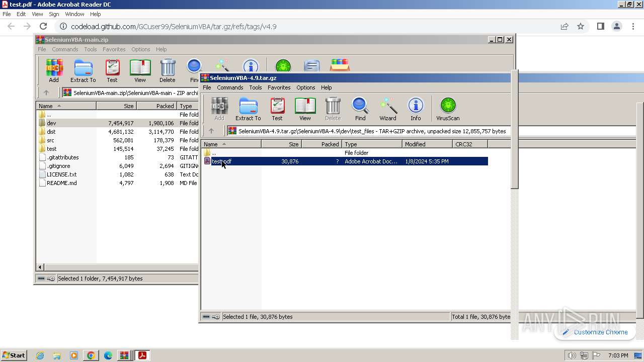
Task: Click Customize Chrome button
Action: tap(595, 332)
